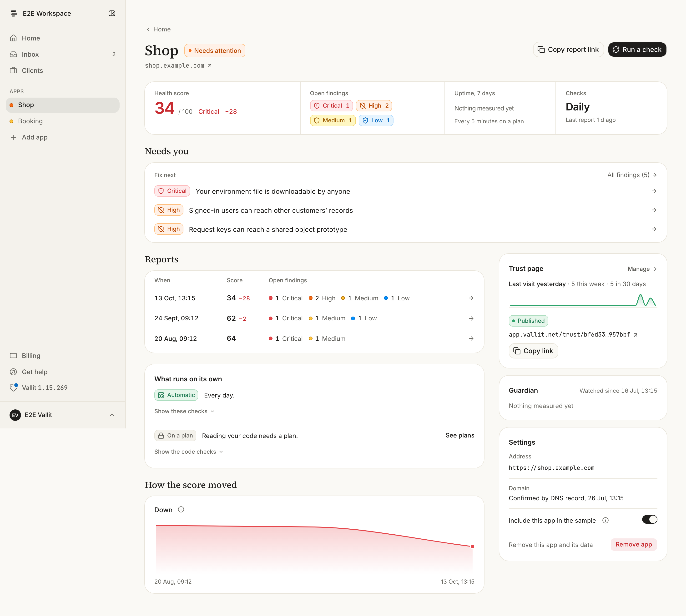Click the score chart end point marker
The height and width of the screenshot is (616, 686).
472,546
